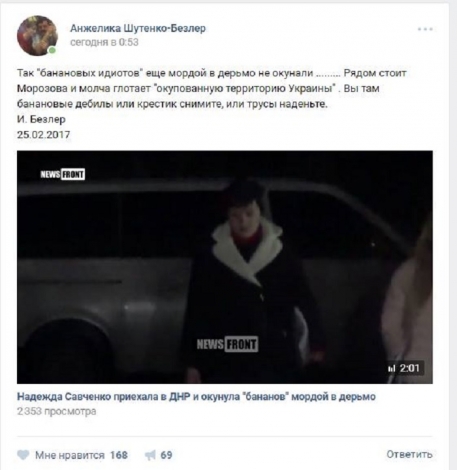
Task: Click the 2 353 просмотра view count
Action: [57, 411]
